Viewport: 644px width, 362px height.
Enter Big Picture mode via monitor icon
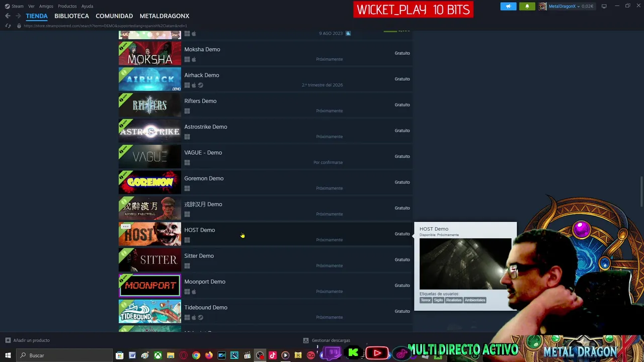tap(604, 6)
